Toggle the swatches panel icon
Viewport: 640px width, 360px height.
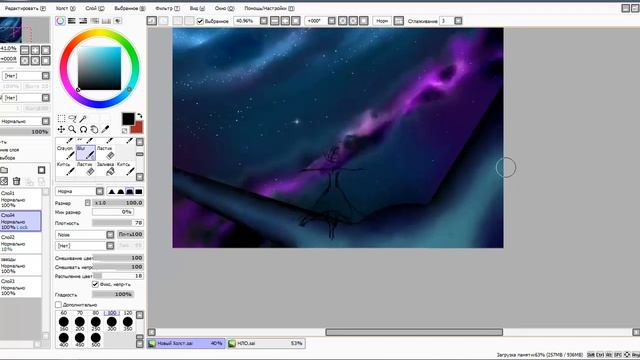click(x=106, y=21)
